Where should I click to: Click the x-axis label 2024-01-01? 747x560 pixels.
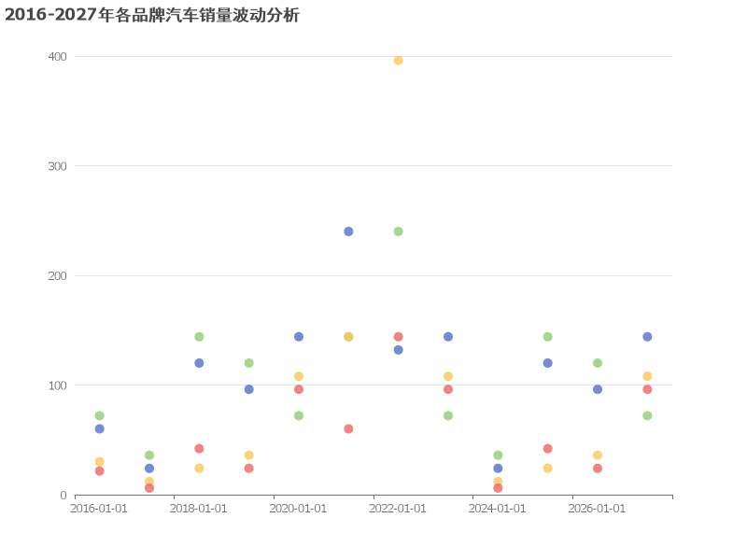(x=498, y=509)
